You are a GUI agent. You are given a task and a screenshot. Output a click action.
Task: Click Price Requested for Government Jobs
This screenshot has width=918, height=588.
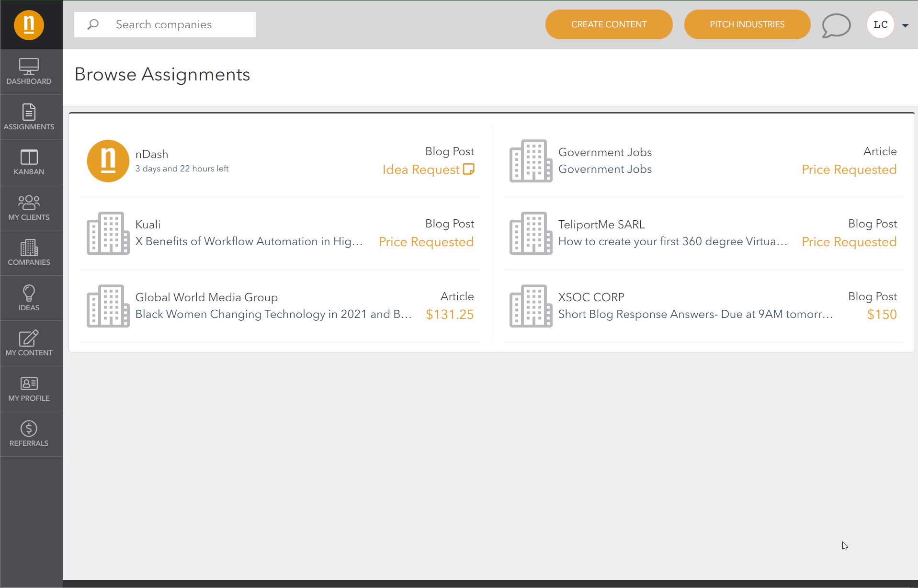[x=849, y=170]
